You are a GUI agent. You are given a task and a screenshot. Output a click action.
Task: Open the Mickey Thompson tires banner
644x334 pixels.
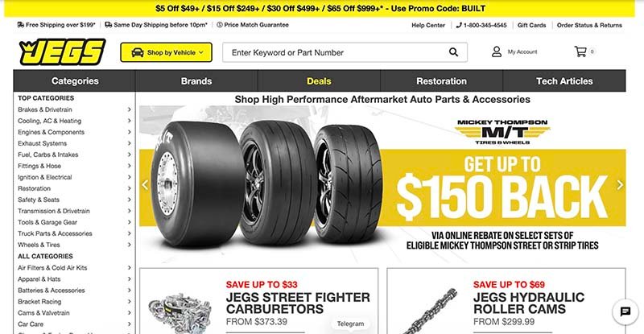point(382,185)
